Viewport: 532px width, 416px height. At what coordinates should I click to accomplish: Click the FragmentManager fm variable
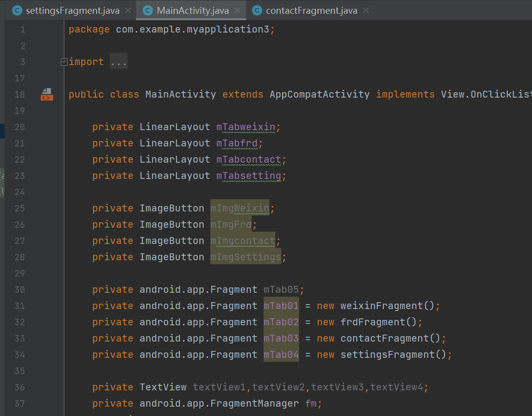(x=310, y=403)
